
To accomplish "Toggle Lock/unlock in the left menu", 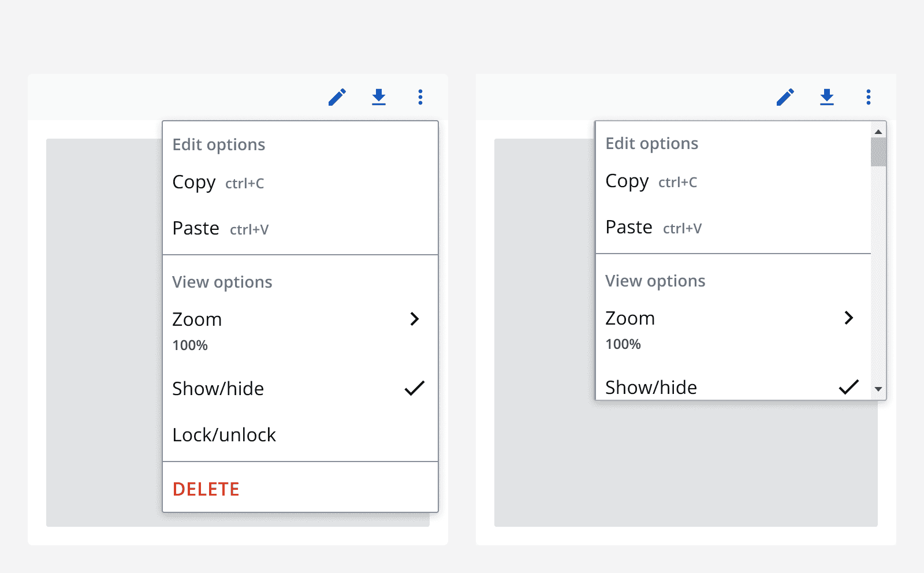I will [x=224, y=434].
